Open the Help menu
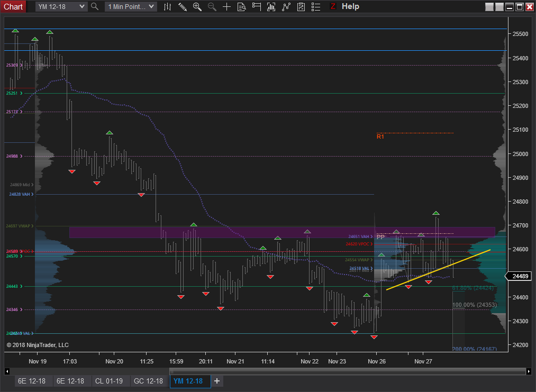The height and width of the screenshot is (392, 536). tap(350, 6)
